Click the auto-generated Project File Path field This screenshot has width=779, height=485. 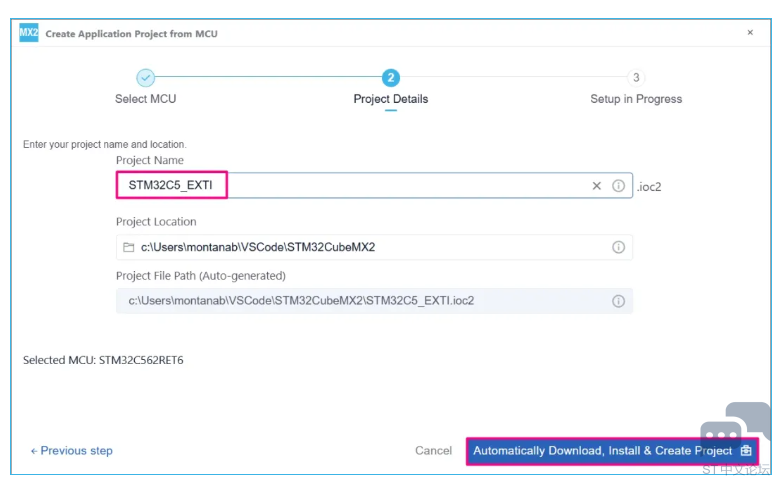coord(374,301)
